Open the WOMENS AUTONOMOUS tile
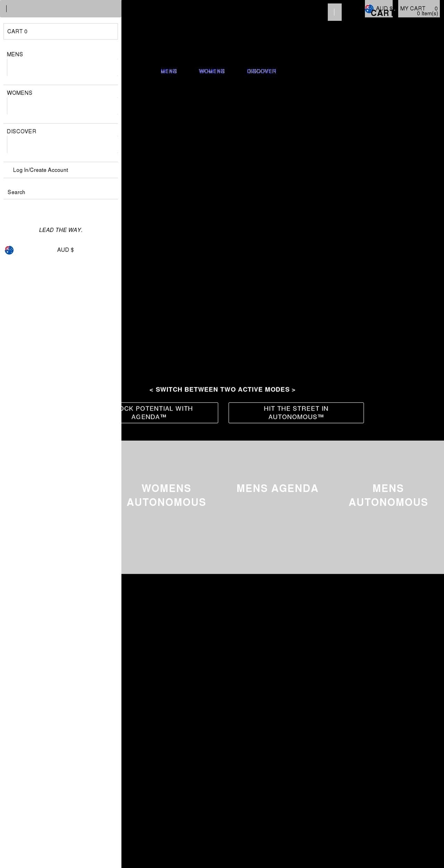444x868 pixels. (166, 495)
